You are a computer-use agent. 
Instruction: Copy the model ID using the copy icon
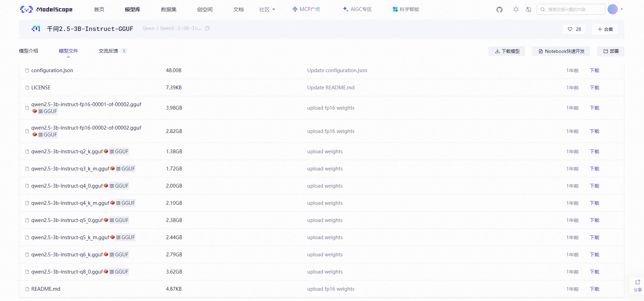[x=207, y=29]
